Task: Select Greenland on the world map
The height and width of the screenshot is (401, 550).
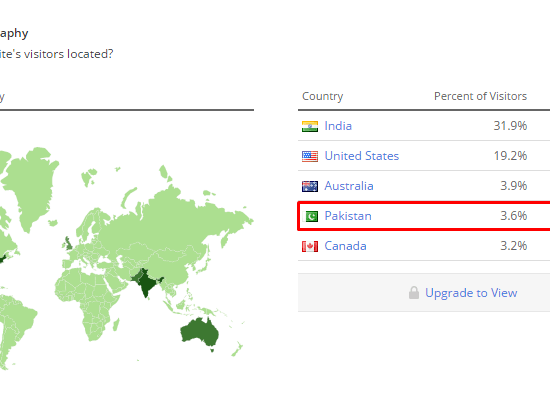Action: coord(32,186)
